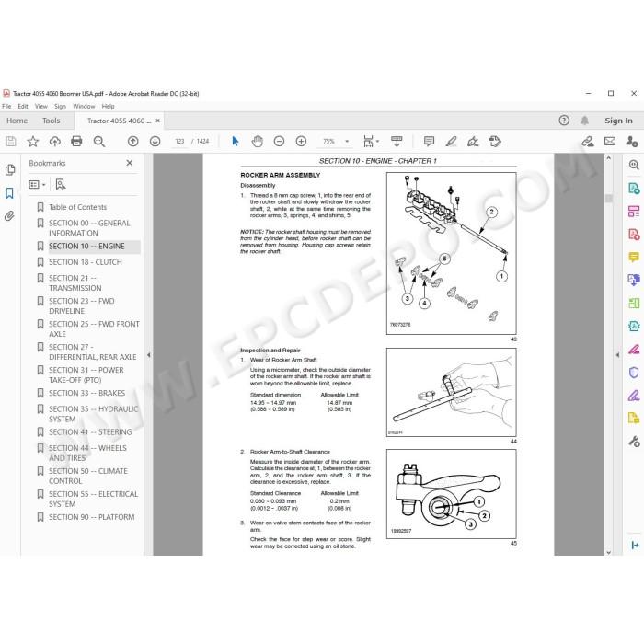Click the 75% zoom value field

coord(329,142)
